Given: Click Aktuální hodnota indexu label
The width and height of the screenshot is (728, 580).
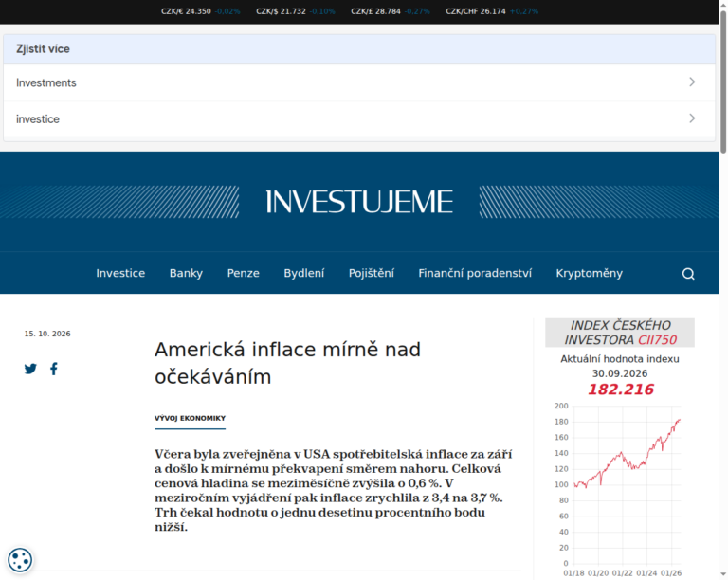Looking at the screenshot, I should [619, 359].
